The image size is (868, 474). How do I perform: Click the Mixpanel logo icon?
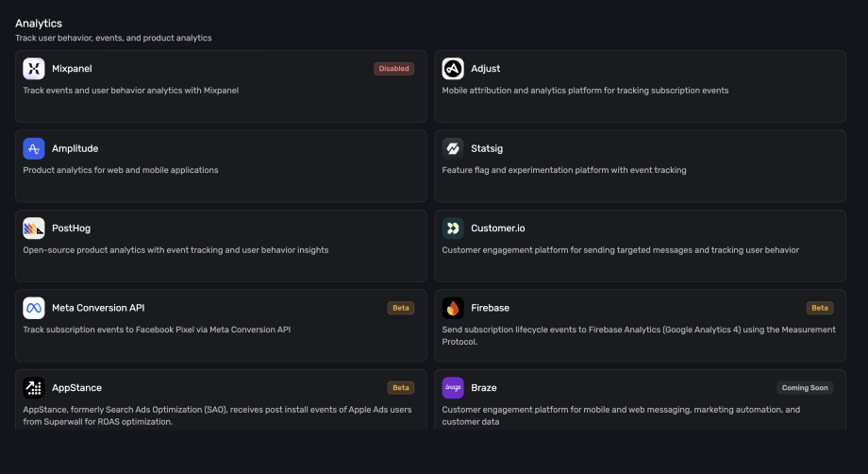[x=34, y=69]
